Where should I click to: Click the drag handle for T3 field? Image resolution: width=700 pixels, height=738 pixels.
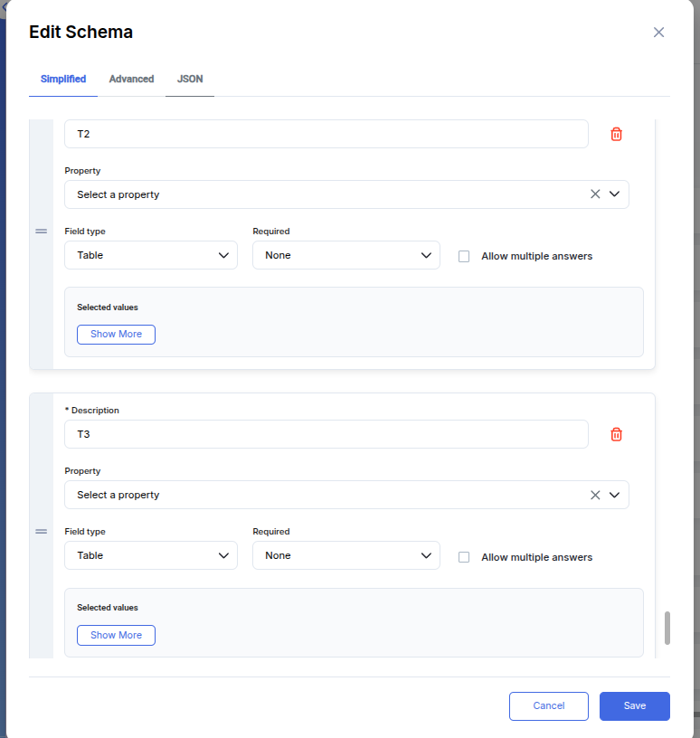(x=41, y=532)
